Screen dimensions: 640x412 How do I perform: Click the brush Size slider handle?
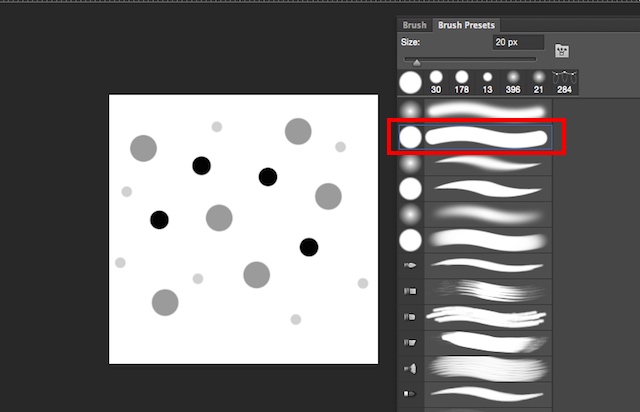416,62
